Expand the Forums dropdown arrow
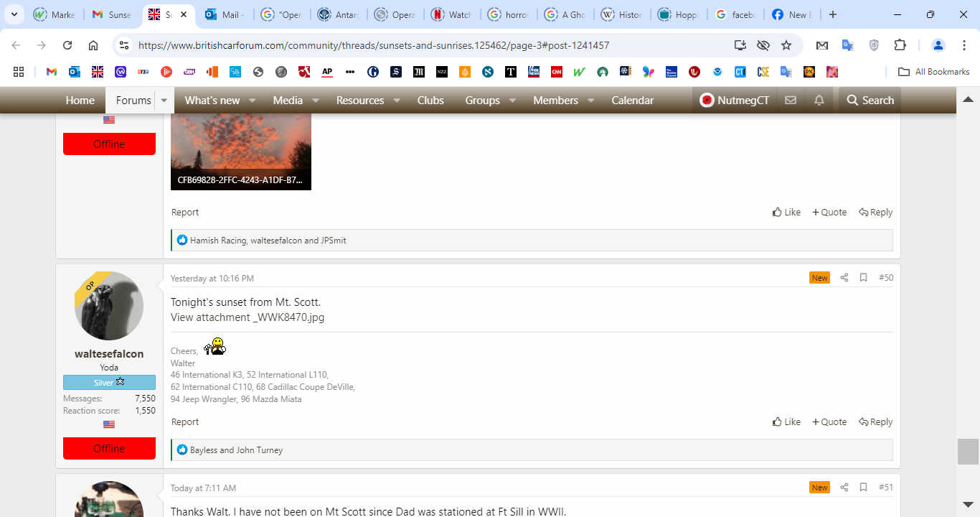 click(x=164, y=101)
